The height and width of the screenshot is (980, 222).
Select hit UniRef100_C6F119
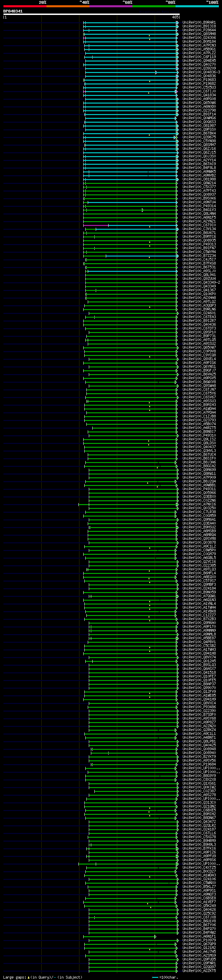(199, 57)
